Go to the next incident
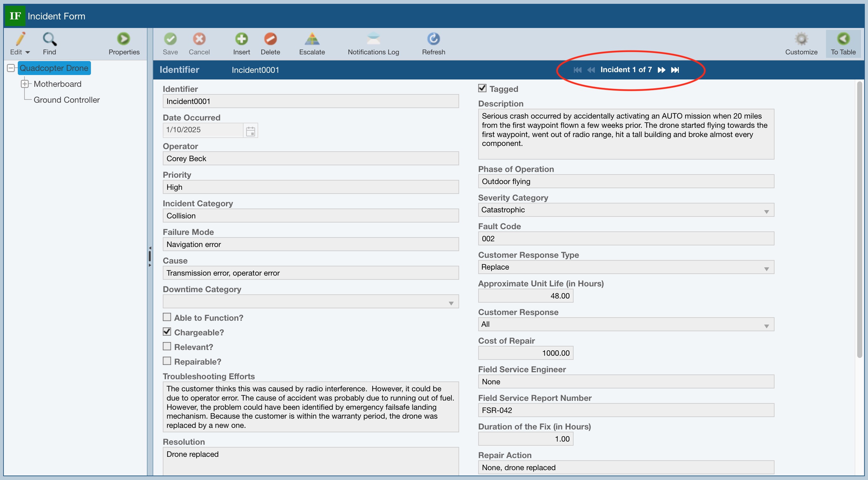Viewport: 868px width, 480px height. tap(661, 70)
